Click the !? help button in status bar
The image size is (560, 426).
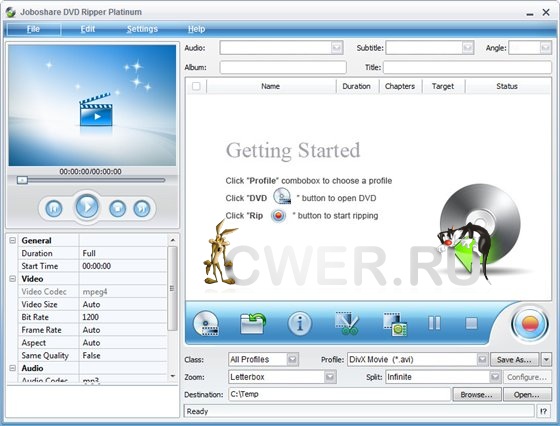[544, 411]
